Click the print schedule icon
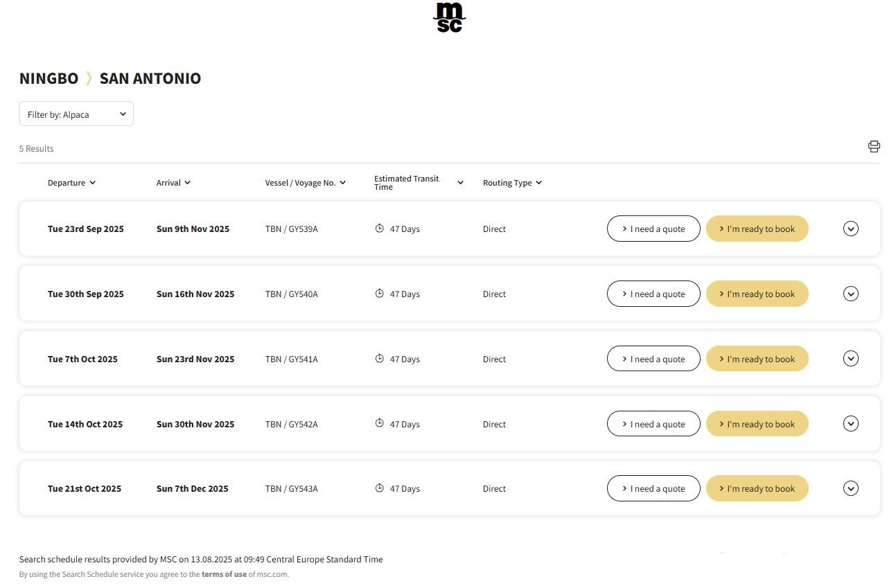Screen dimensions: 896x588 [874, 146]
